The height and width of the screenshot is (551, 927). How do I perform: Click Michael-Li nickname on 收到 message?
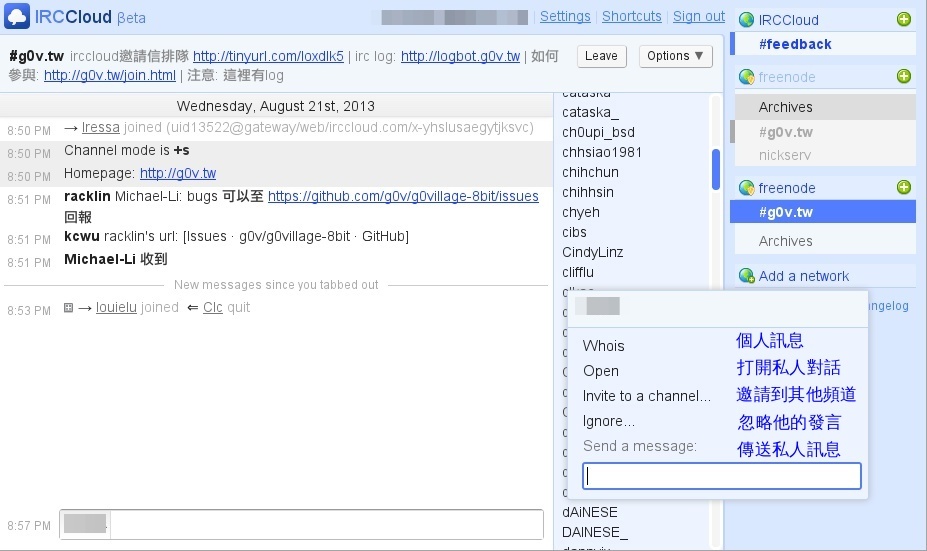tap(99, 259)
